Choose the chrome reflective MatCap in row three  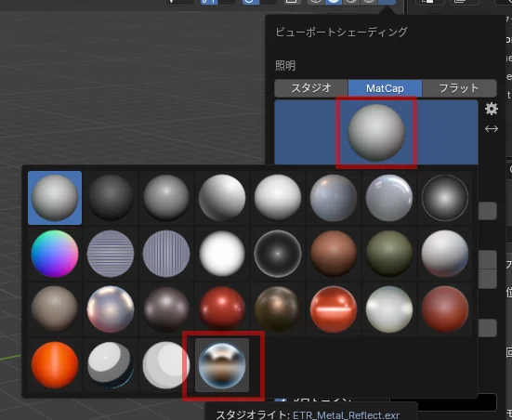click(x=111, y=309)
